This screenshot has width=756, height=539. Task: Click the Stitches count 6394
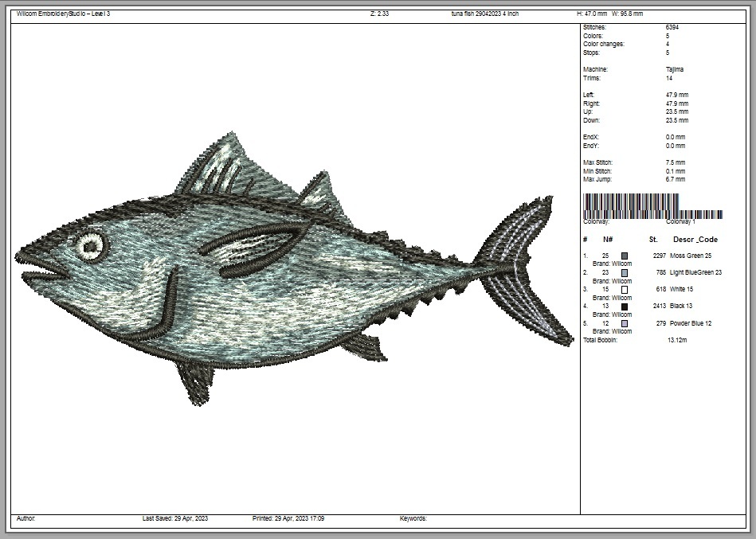pyautogui.click(x=673, y=27)
